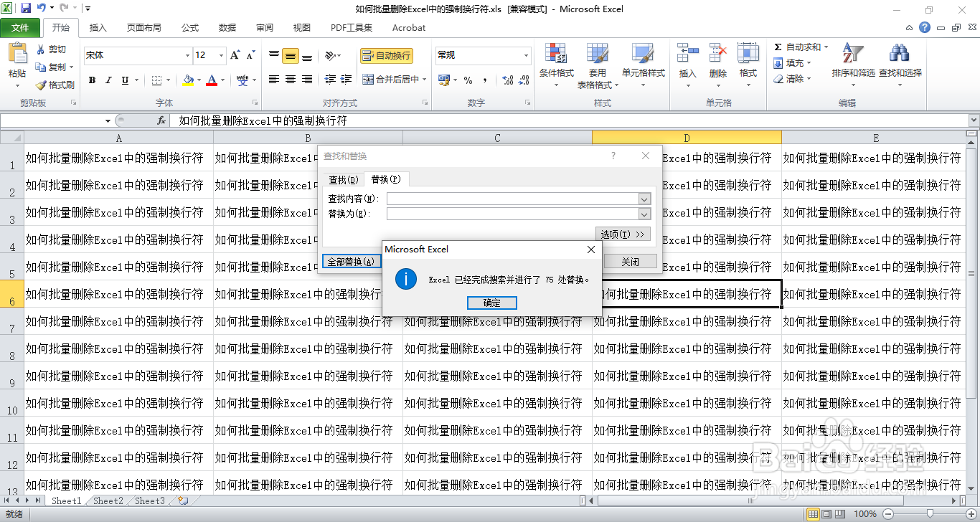Open the File (文件) tab
980x522 pixels.
click(x=21, y=28)
